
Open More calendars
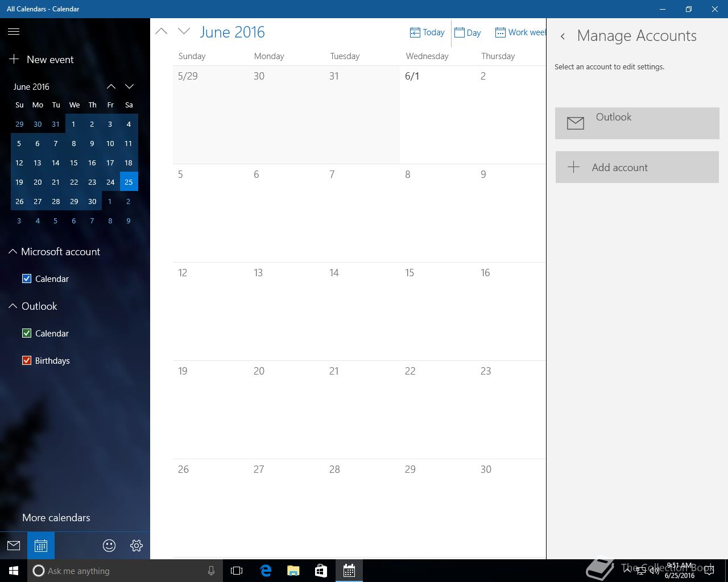[x=56, y=518]
